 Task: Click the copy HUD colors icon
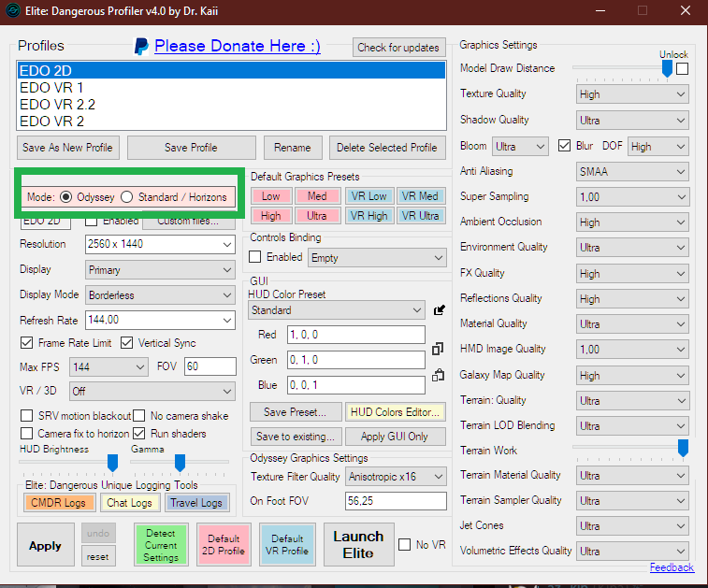pyautogui.click(x=438, y=349)
